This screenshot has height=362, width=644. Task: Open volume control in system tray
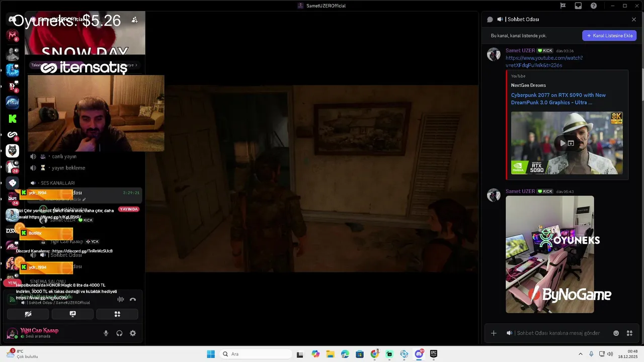[610, 354]
